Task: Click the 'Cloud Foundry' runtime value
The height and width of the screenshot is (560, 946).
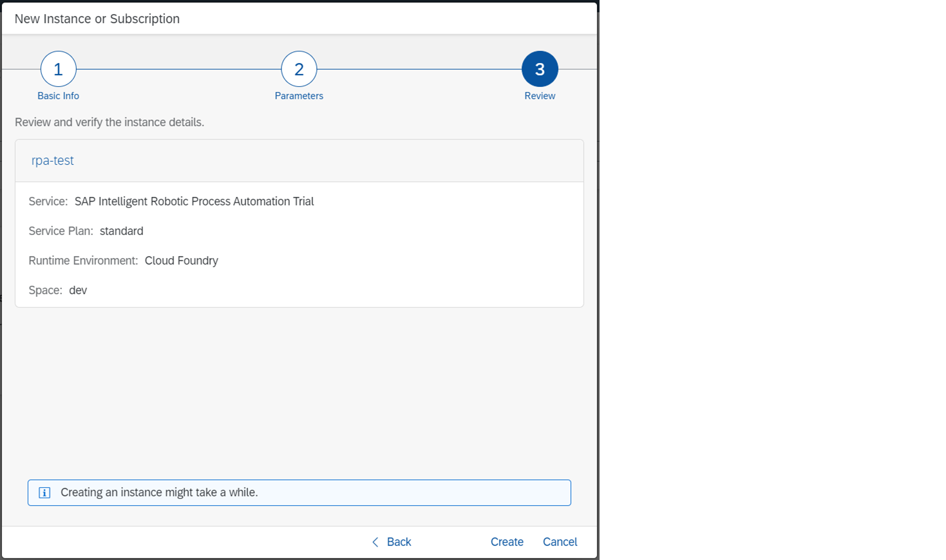Action: [x=182, y=261]
